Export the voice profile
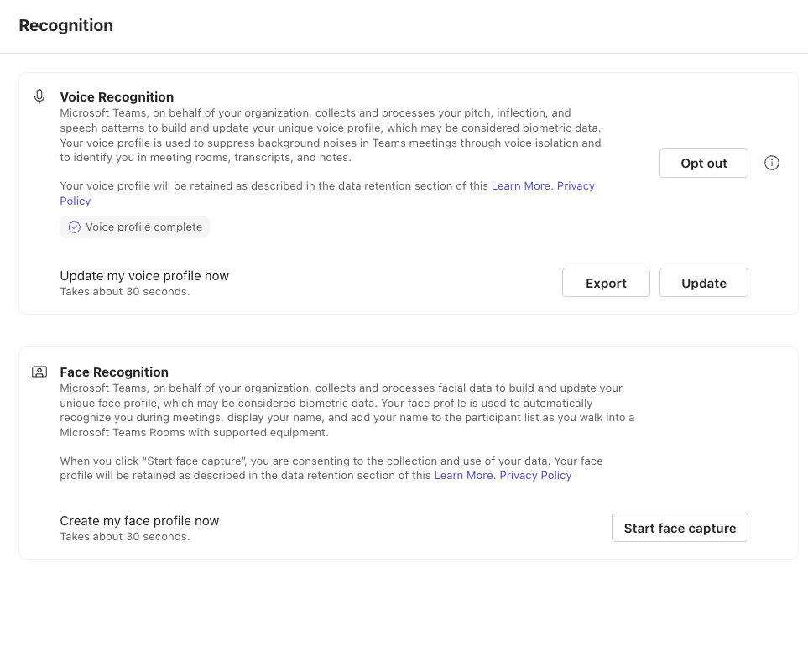Viewport: 808px width, 672px height. pos(606,283)
